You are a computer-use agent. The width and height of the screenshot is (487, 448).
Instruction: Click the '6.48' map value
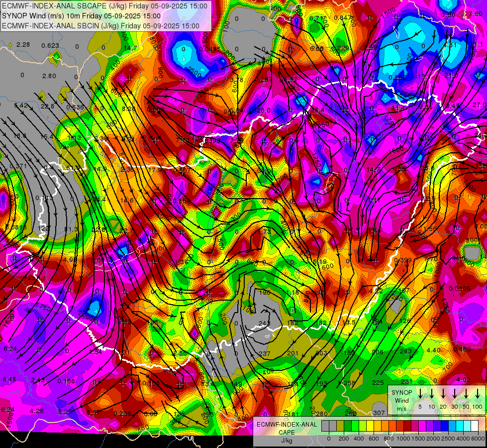pos(9,379)
